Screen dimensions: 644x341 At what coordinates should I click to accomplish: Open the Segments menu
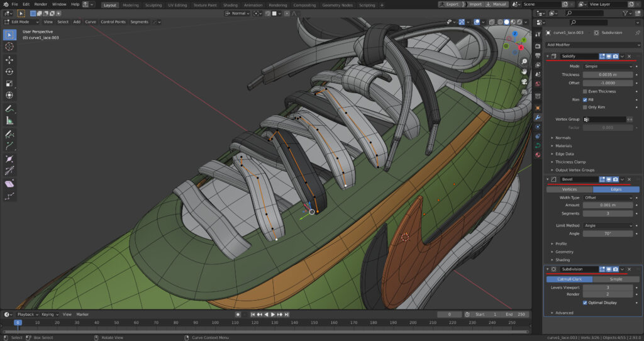139,22
